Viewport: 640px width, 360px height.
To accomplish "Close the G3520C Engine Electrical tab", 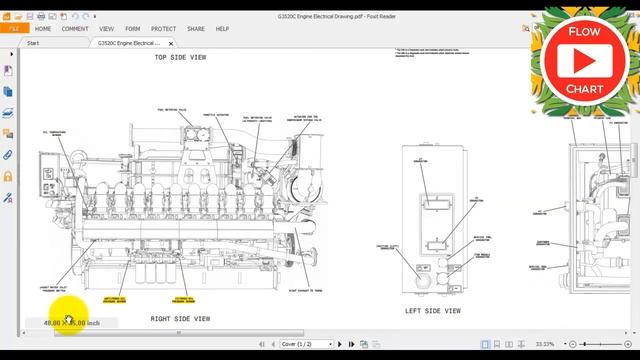I will click(171, 43).
